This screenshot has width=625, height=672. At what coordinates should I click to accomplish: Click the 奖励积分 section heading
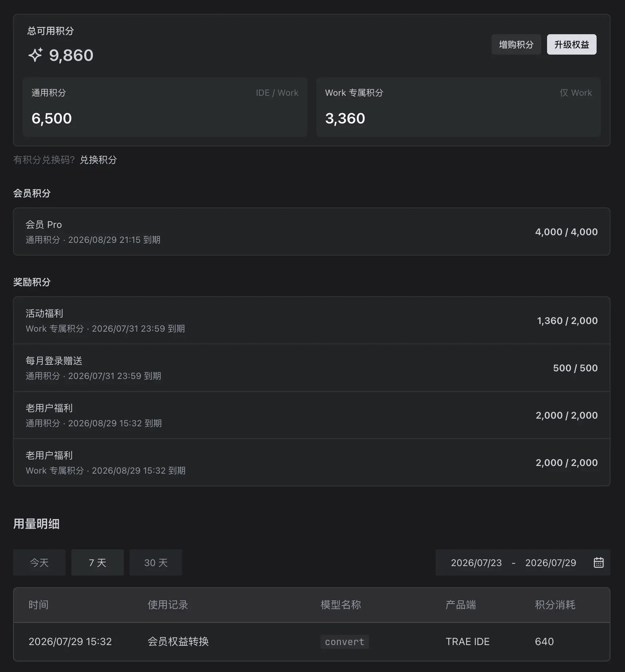[x=32, y=282]
